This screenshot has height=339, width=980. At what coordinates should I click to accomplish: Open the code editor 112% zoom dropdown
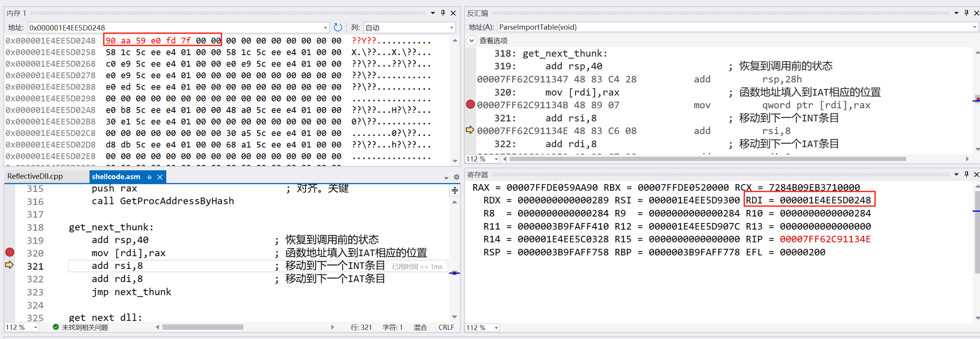[x=36, y=328]
